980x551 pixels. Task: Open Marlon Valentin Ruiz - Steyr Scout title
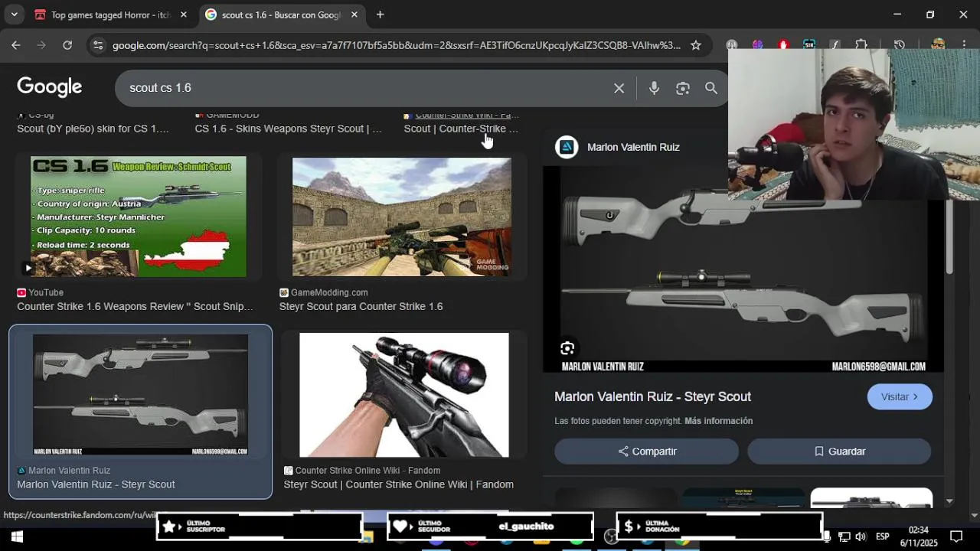[x=652, y=396]
